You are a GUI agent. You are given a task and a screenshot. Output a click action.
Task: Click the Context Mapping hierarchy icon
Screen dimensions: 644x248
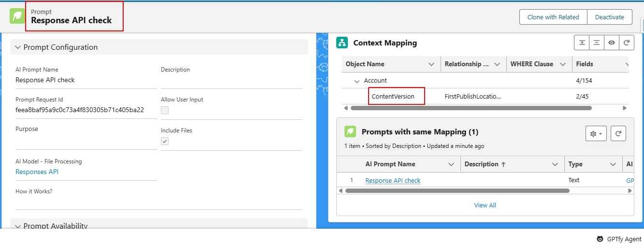coord(342,43)
